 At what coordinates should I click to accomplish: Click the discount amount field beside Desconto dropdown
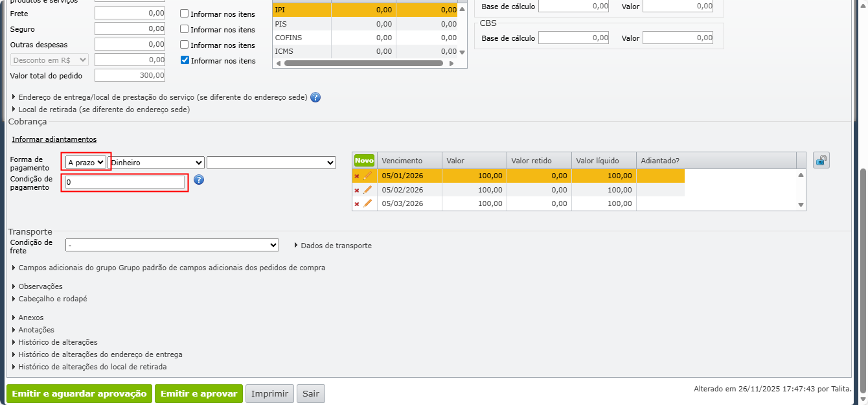pyautogui.click(x=130, y=60)
